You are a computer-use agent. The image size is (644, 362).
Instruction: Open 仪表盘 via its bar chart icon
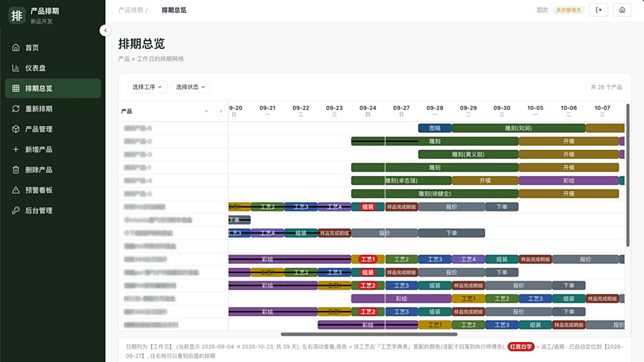[16, 68]
